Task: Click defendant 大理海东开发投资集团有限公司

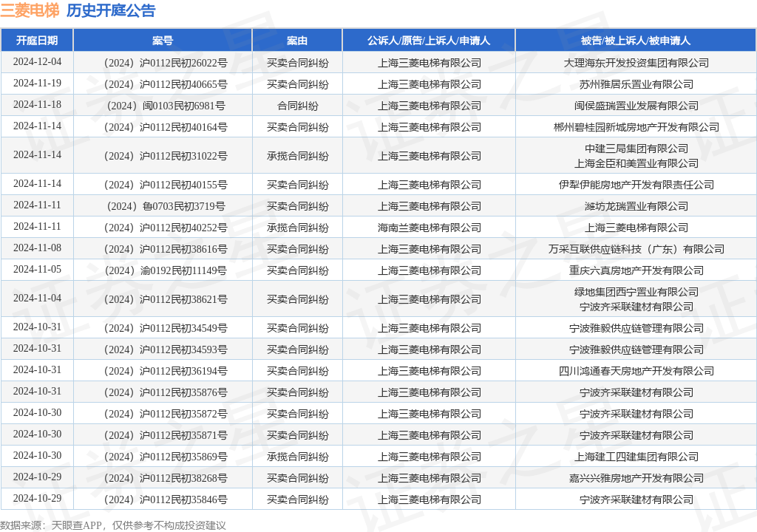Action: tap(637, 63)
